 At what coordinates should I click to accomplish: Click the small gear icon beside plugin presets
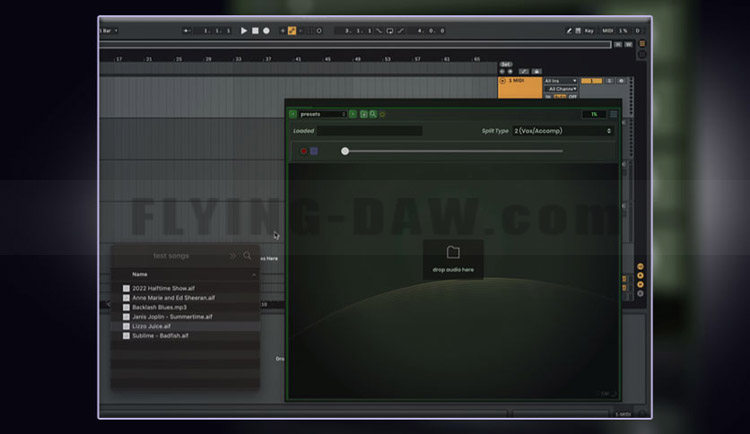(382, 115)
